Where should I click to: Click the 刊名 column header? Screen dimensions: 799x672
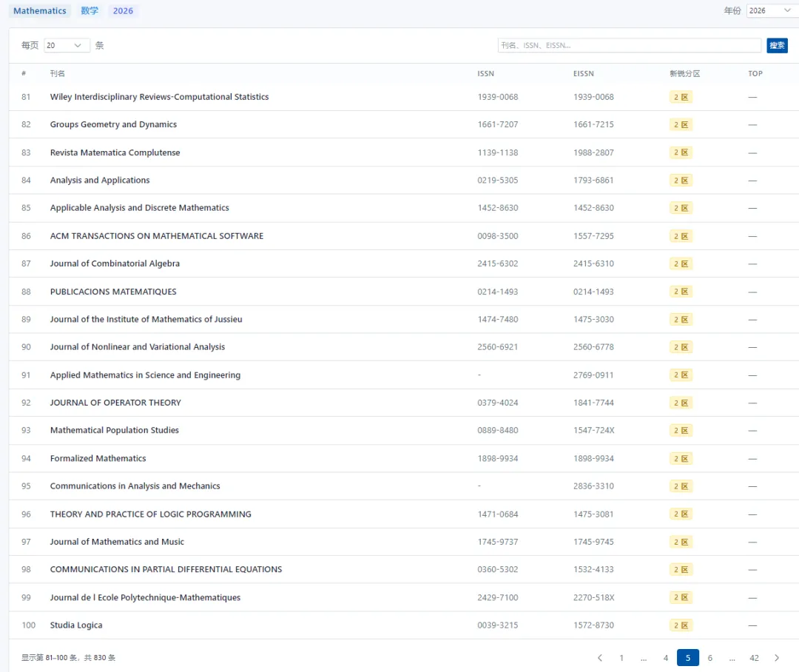(x=58, y=73)
